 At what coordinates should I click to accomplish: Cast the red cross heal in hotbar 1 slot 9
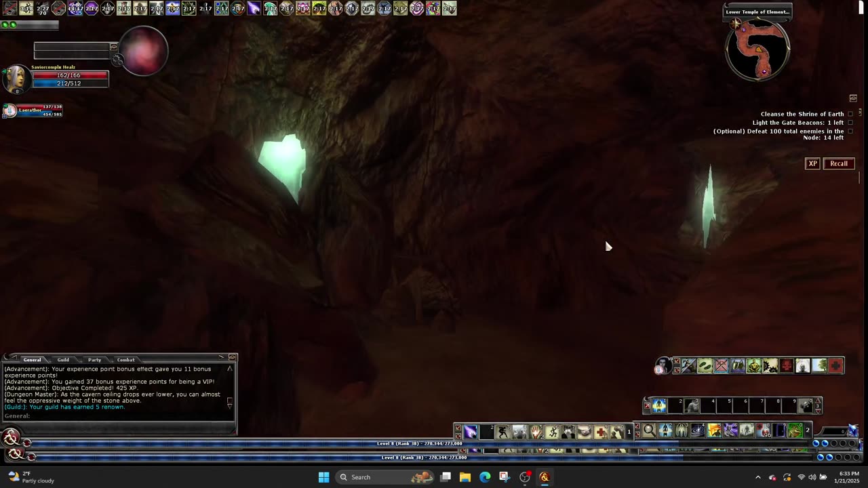[600, 432]
